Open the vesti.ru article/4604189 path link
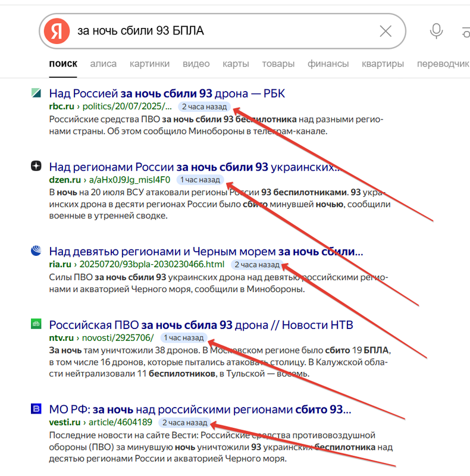This screenshot has width=470, height=476. click(x=120, y=422)
